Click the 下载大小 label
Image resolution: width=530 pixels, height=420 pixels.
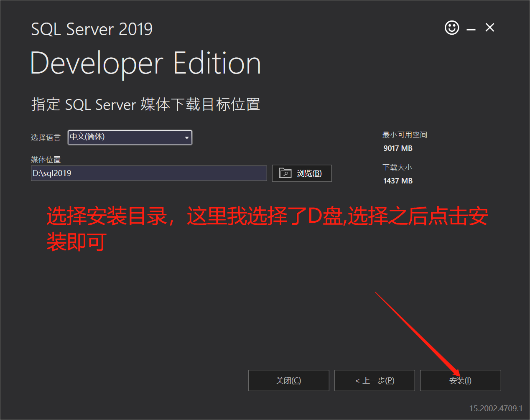coord(397,167)
